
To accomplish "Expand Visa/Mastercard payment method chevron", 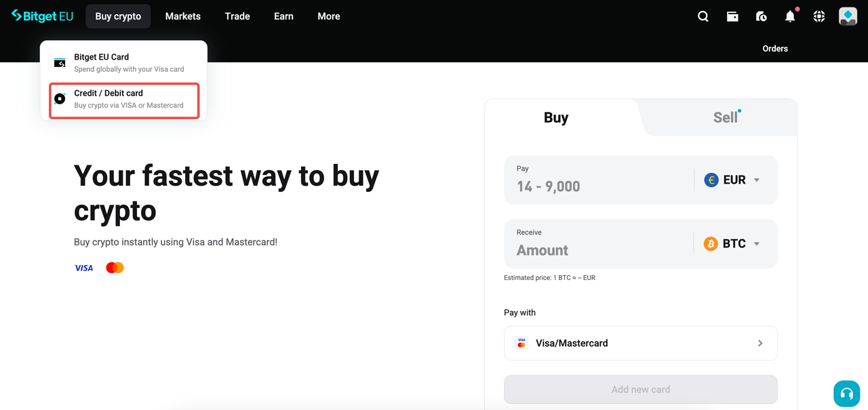I will coord(760,343).
